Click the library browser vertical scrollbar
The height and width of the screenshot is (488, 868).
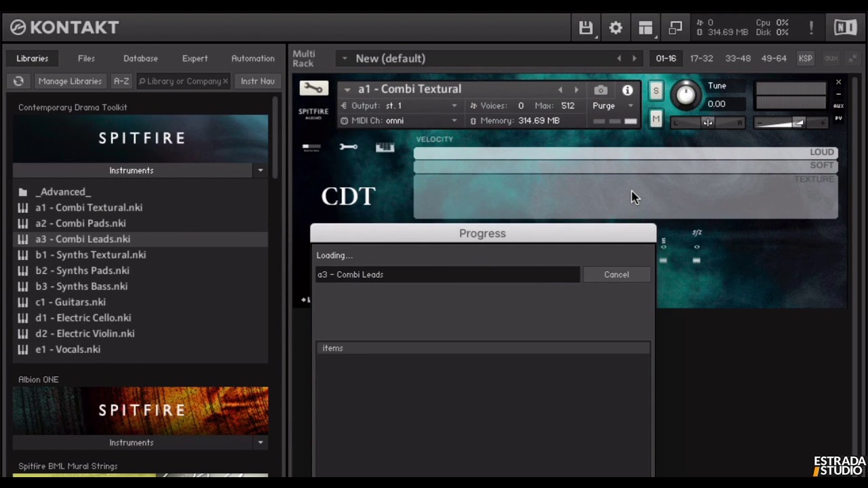coord(275,138)
